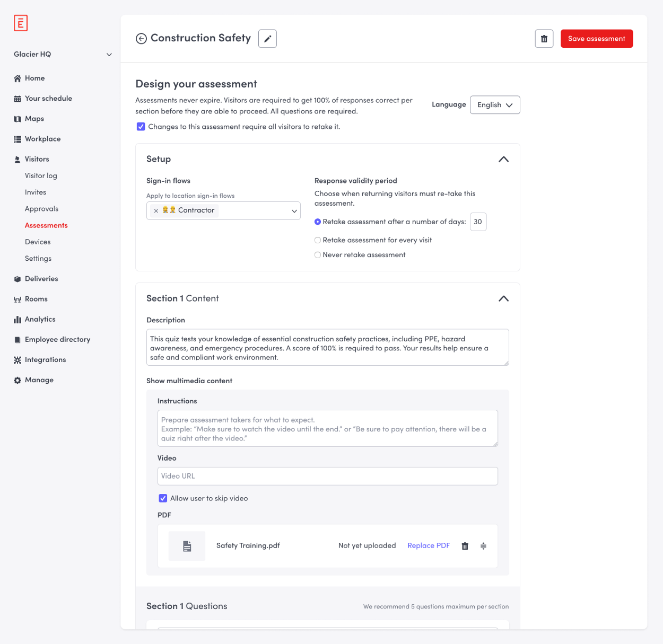
Task: Open the English language dropdown
Action: [495, 105]
